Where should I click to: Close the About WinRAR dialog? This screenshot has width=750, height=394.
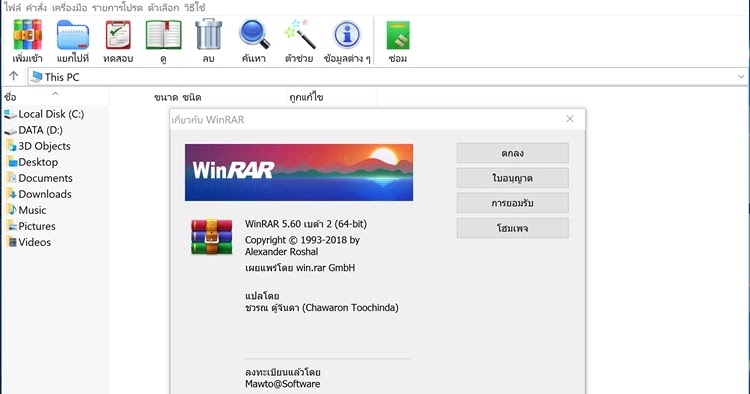coord(570,119)
